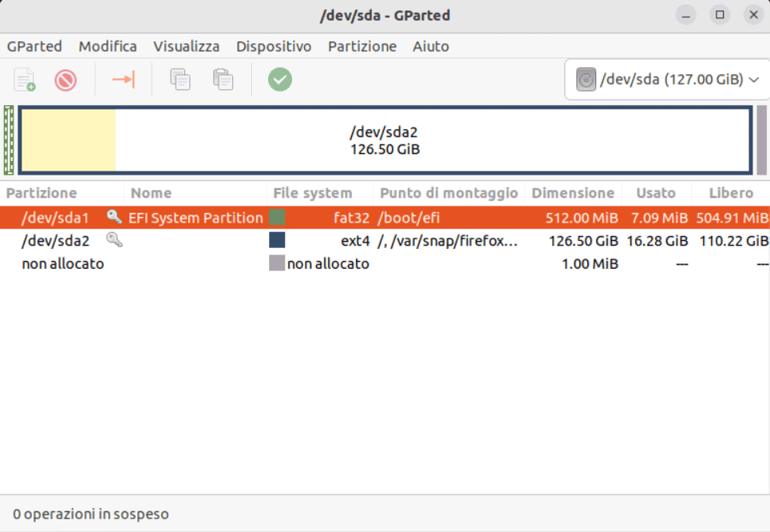Click the Copy partition toolbar icon
Image resolution: width=770 pixels, height=532 pixels.
(x=180, y=80)
